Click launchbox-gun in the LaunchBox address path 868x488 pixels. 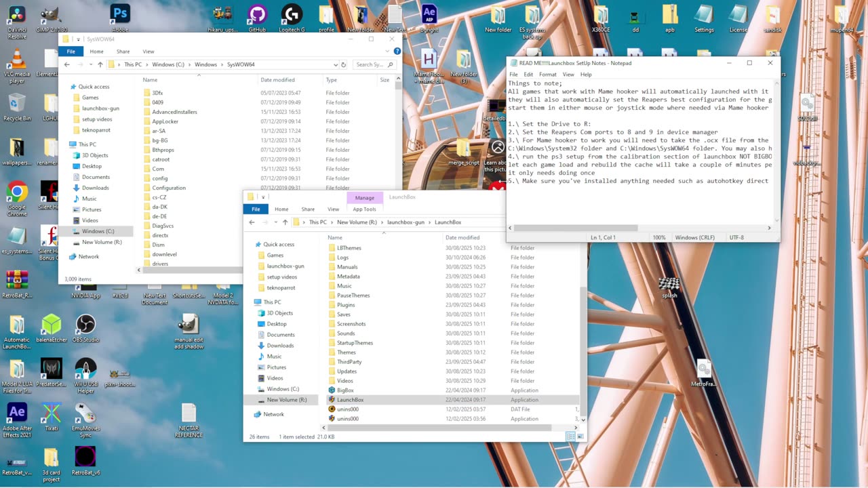(x=406, y=222)
